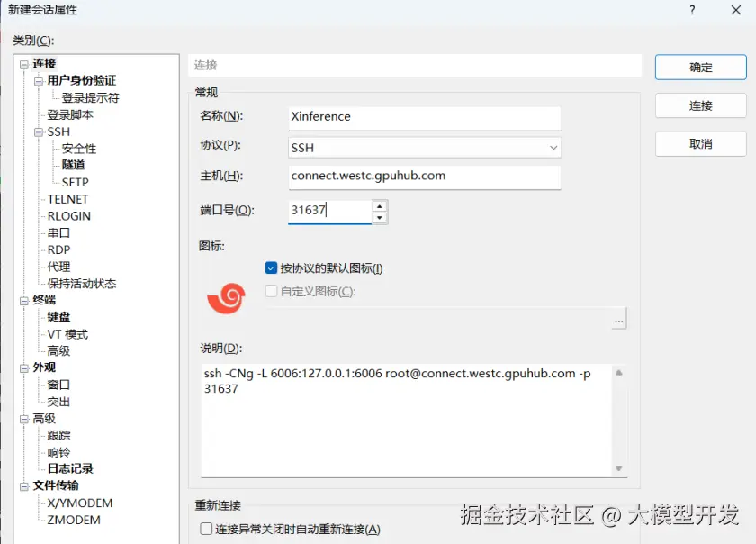Collapse the 外观 tree node
Screen dimensions: 756x544
click(23, 368)
